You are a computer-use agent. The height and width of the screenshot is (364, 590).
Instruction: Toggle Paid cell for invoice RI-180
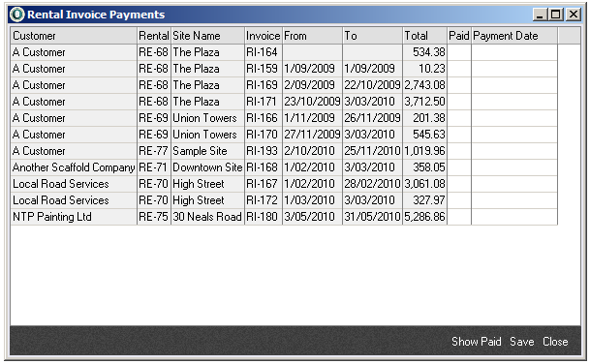point(459,217)
